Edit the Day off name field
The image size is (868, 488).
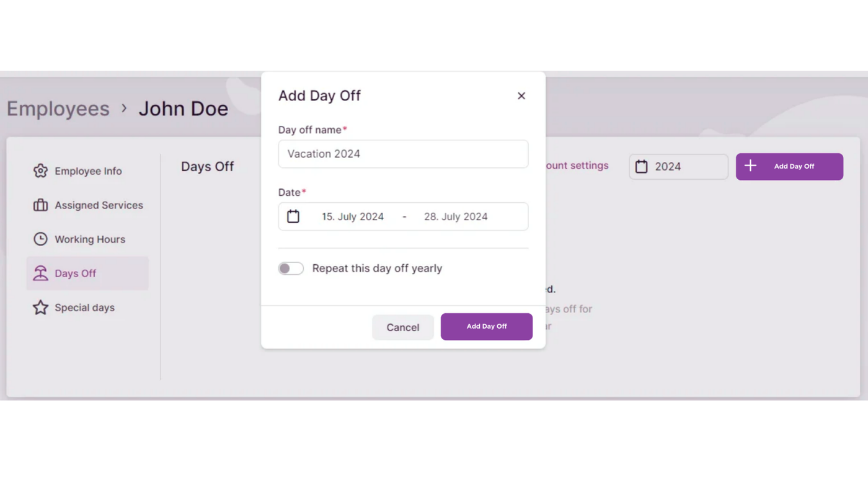click(x=403, y=154)
